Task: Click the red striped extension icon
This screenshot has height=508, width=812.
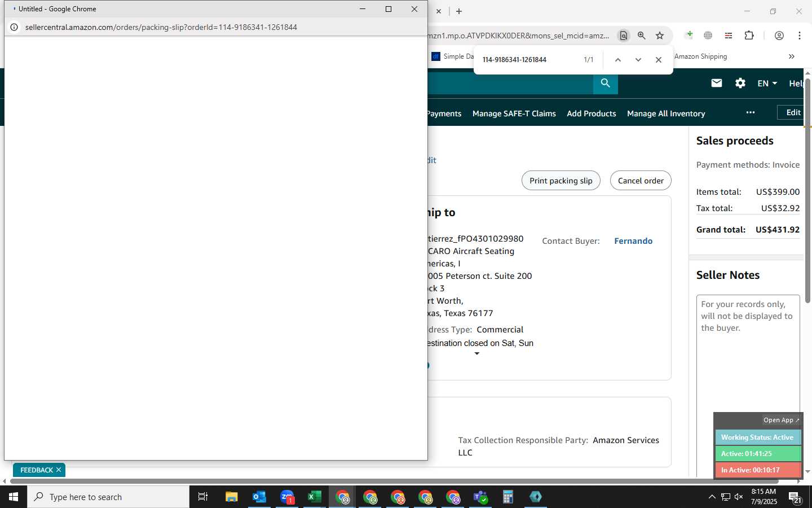Action: [x=729, y=36]
